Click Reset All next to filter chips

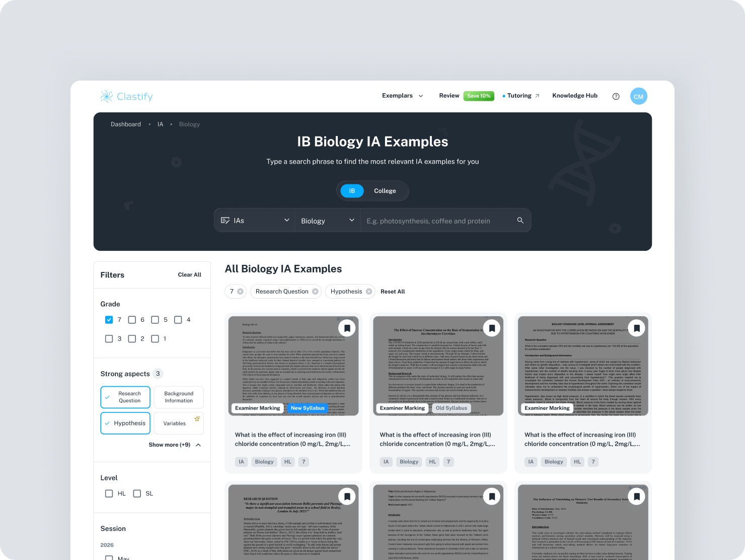(x=393, y=292)
